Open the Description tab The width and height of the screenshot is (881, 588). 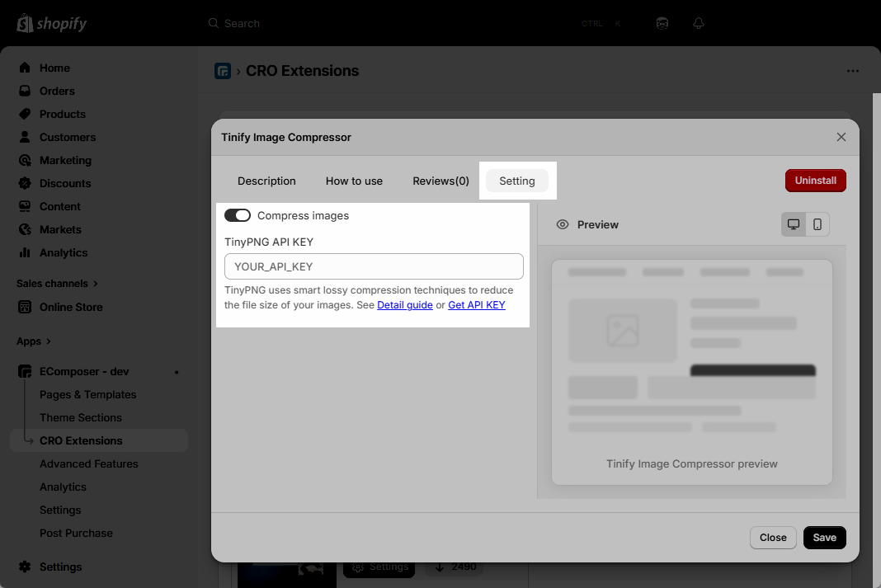[266, 181]
